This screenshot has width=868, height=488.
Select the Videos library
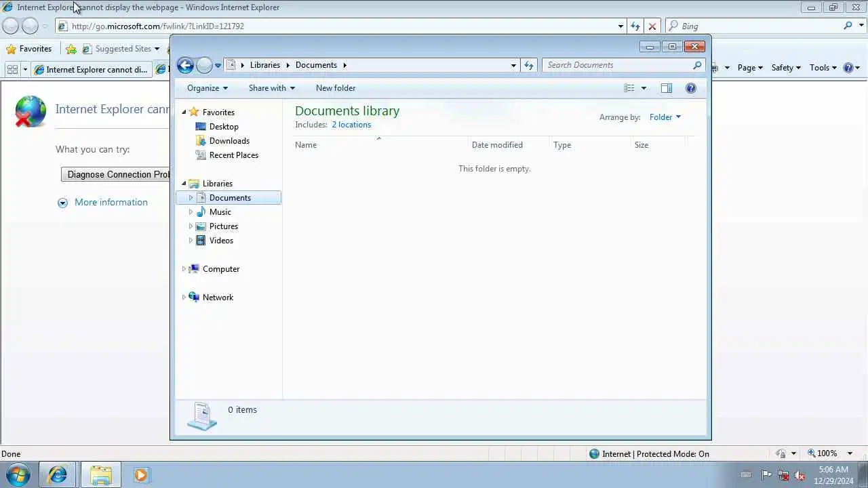pos(221,241)
